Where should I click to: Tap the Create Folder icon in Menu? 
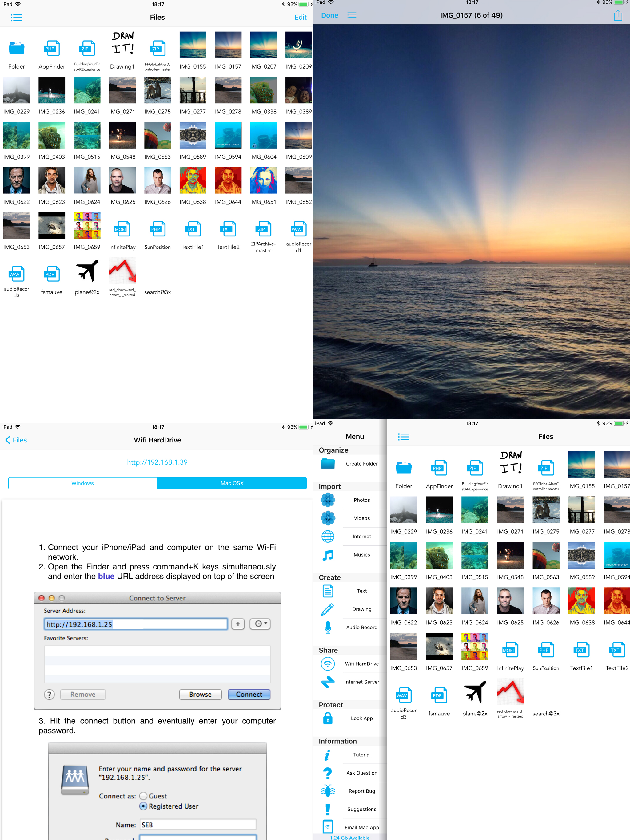328,464
